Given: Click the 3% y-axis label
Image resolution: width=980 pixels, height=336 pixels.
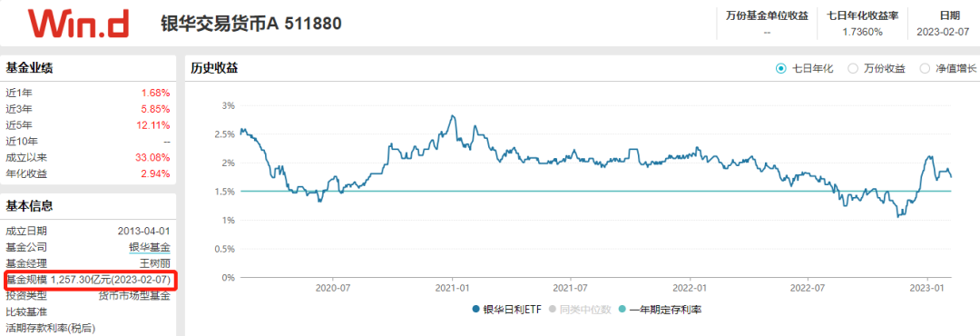Looking at the screenshot, I should pyautogui.click(x=228, y=105).
